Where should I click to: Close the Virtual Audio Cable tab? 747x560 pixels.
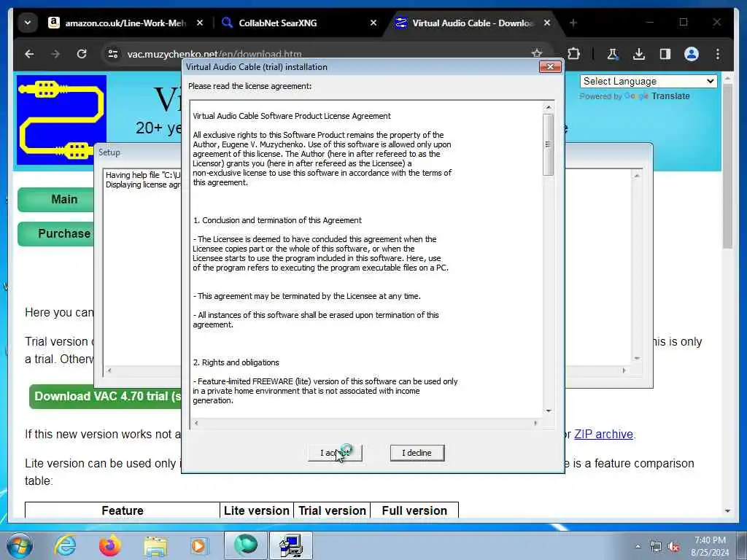tap(547, 23)
